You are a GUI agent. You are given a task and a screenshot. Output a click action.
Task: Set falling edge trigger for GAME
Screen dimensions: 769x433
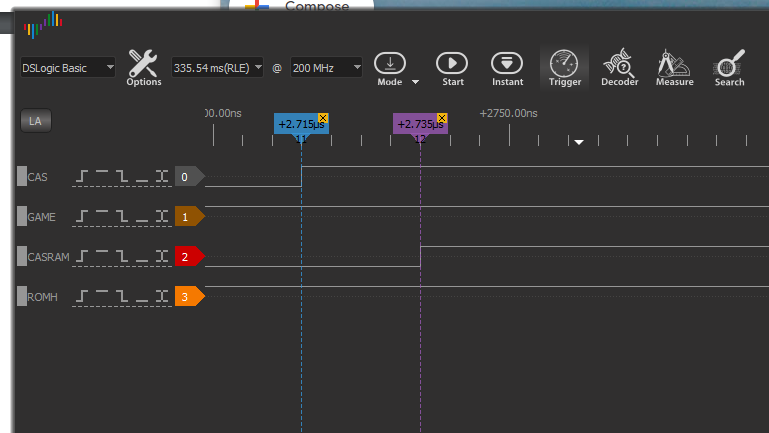(122, 216)
